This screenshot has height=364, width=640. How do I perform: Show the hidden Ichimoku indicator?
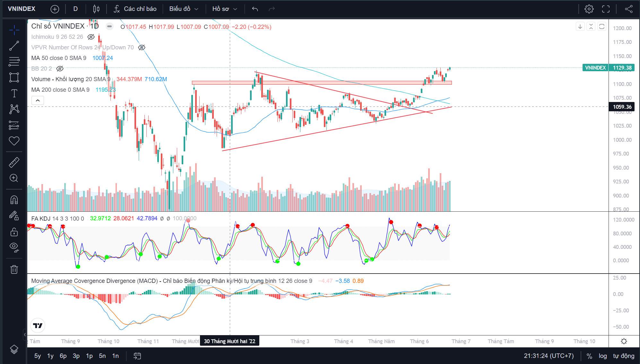tap(91, 37)
